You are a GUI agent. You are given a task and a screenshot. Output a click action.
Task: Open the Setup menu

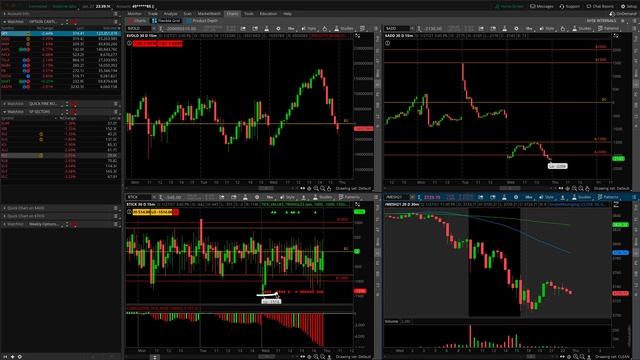628,6
